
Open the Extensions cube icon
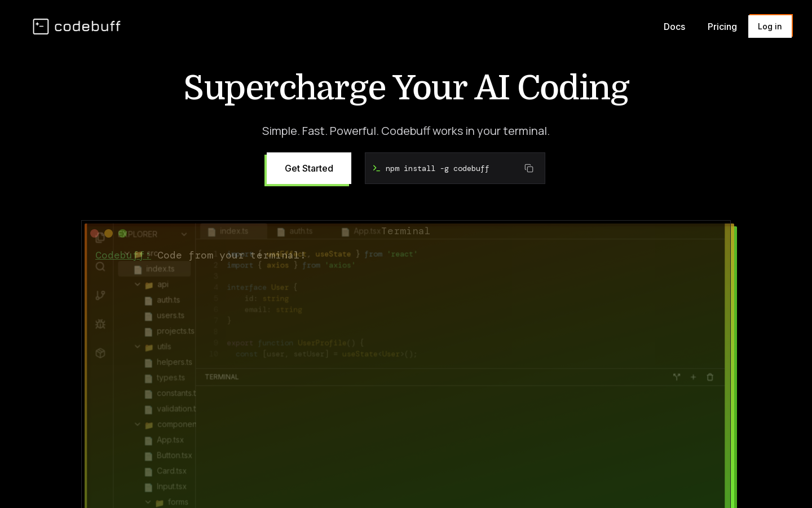[x=100, y=353]
